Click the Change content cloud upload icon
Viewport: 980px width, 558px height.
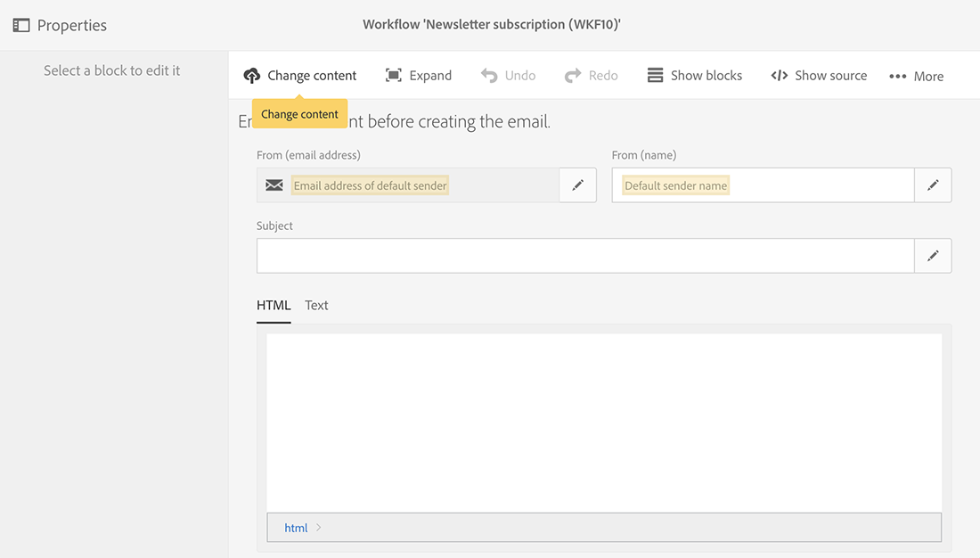click(x=252, y=76)
